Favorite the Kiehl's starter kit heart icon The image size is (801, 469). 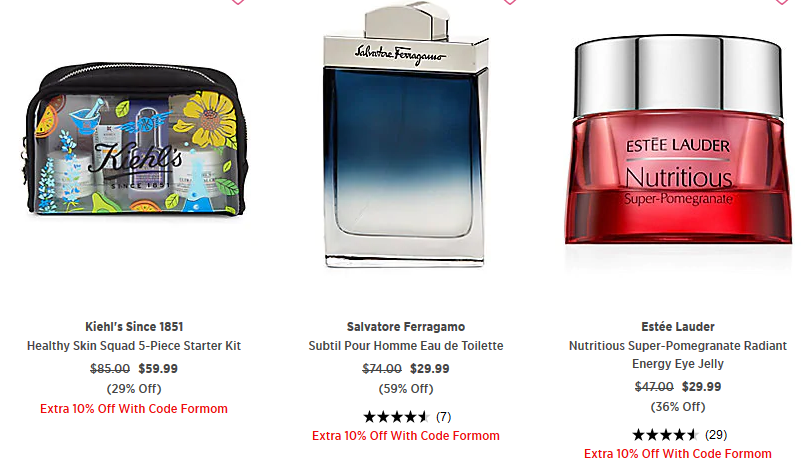238,2
